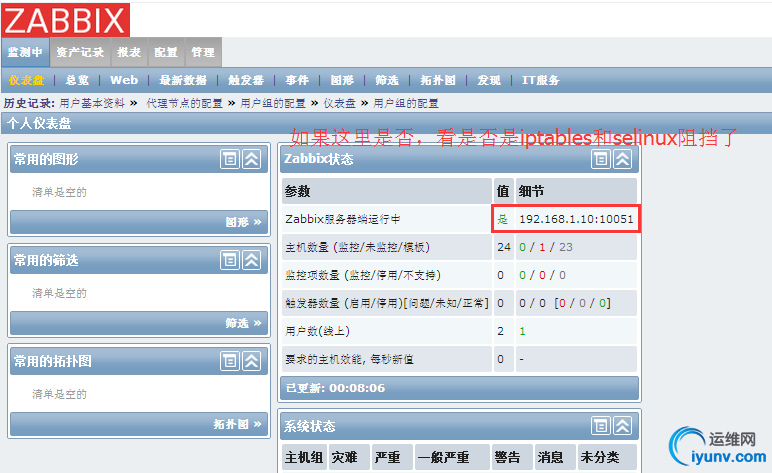Select the 监测中 main tab
The width and height of the screenshot is (772, 473).
coord(25,52)
